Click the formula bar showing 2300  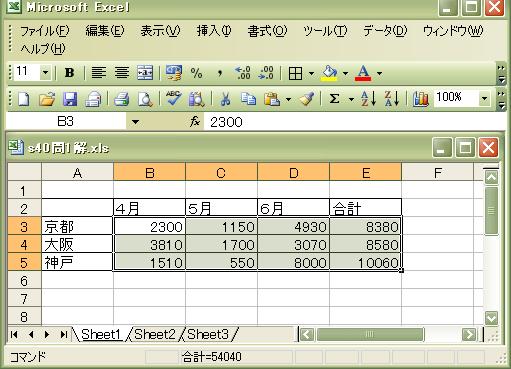355,122
